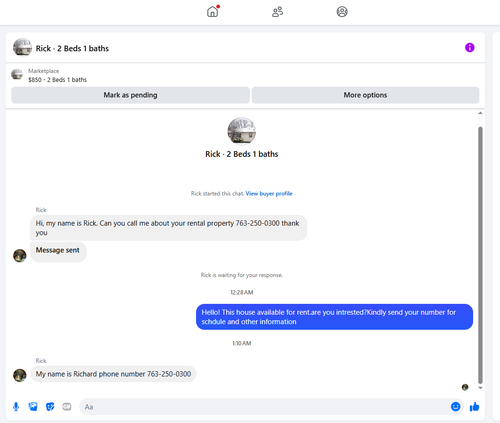The height and width of the screenshot is (423, 500).
Task: Click the 'Message sent' bubble
Action: point(58,251)
